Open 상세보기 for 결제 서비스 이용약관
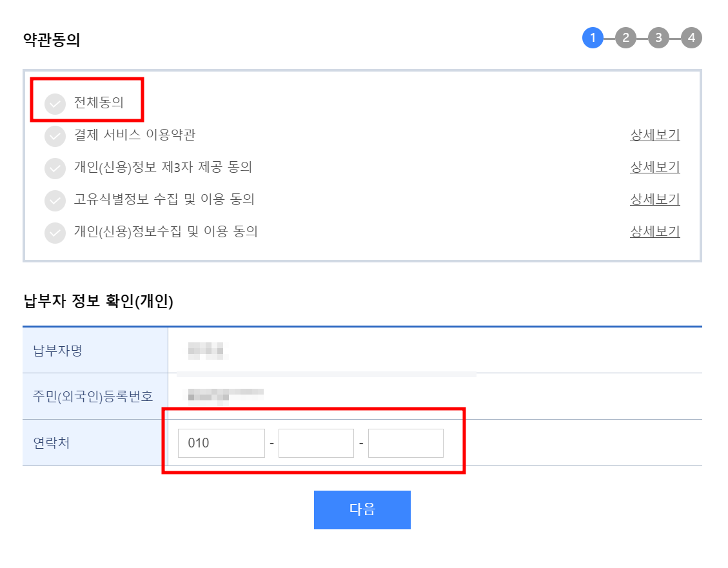Image resolution: width=728 pixels, height=568 pixels. [654, 135]
